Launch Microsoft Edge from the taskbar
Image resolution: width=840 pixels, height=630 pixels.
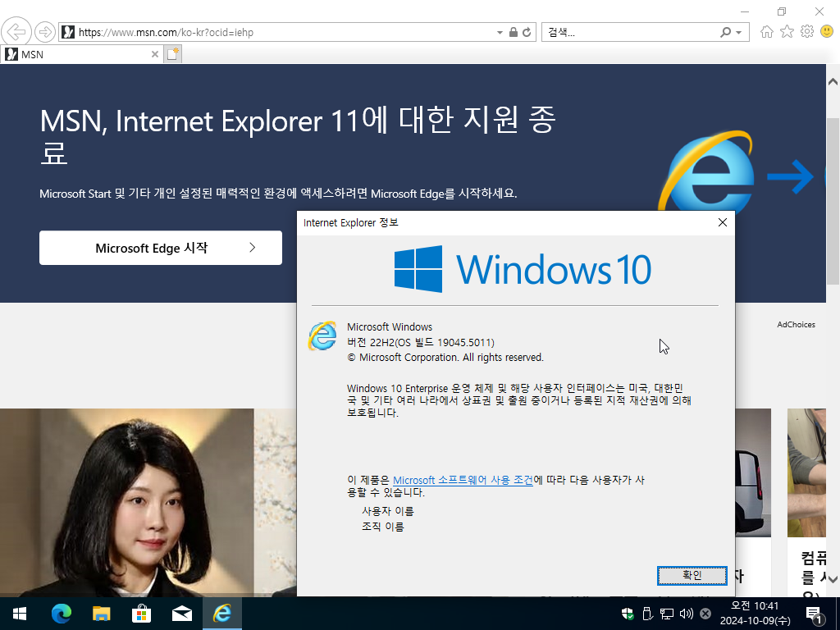61,614
